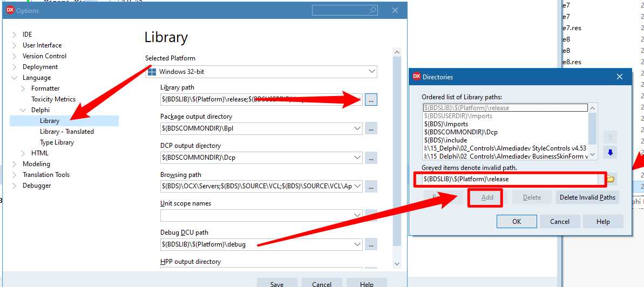The image size is (644, 287).
Task: Open Package output directory ellipsis button
Action: pyautogui.click(x=371, y=128)
